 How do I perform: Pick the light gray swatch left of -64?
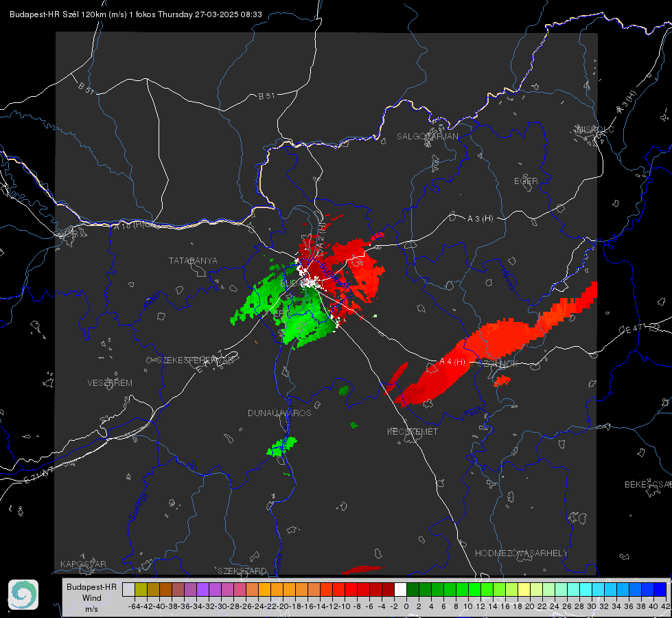[x=128, y=589]
